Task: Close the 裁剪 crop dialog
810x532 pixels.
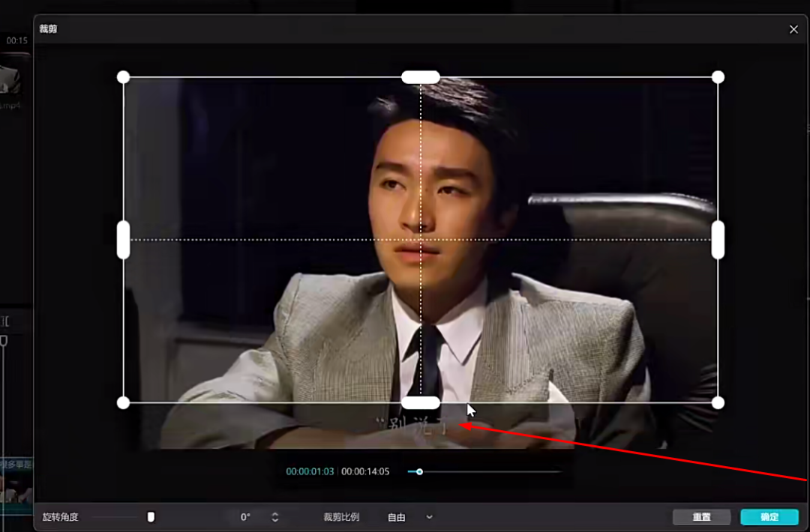Action: click(793, 29)
